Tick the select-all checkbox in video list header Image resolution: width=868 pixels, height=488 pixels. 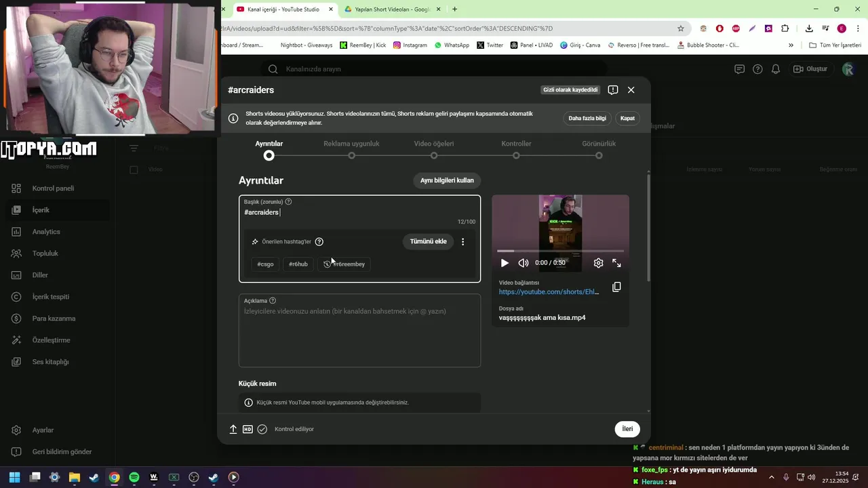[x=134, y=169]
